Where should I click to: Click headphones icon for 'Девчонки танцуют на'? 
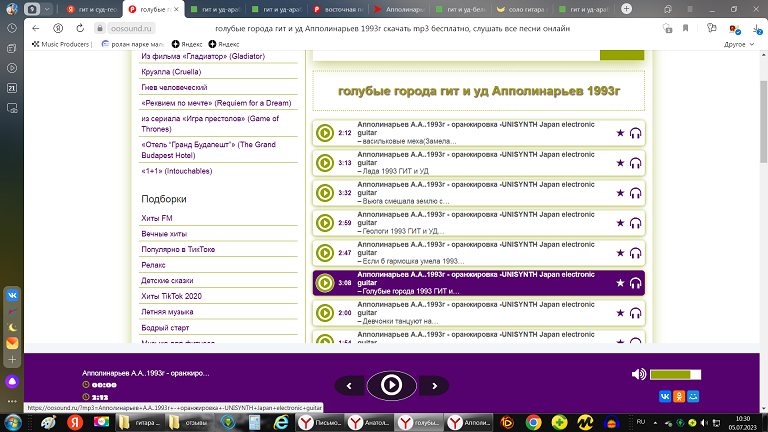[x=635, y=313]
